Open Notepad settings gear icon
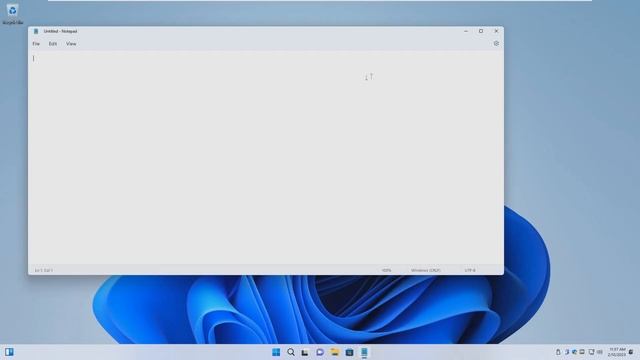 [x=496, y=43]
